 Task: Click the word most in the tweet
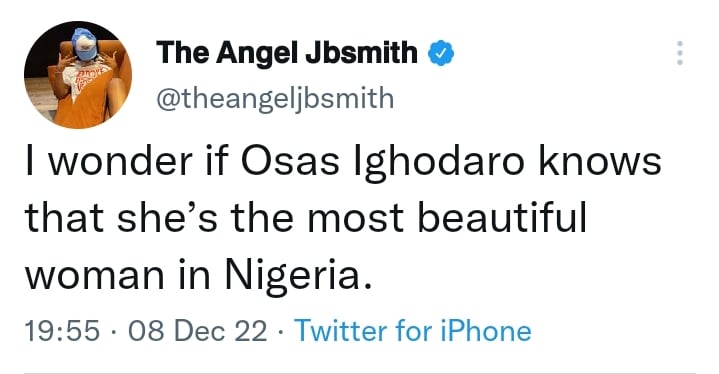click(x=356, y=218)
